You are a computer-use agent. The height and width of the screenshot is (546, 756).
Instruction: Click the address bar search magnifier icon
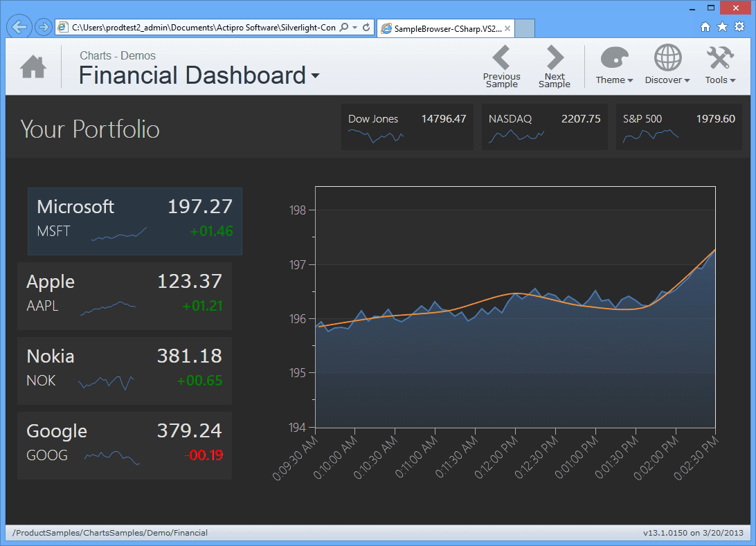(344, 28)
